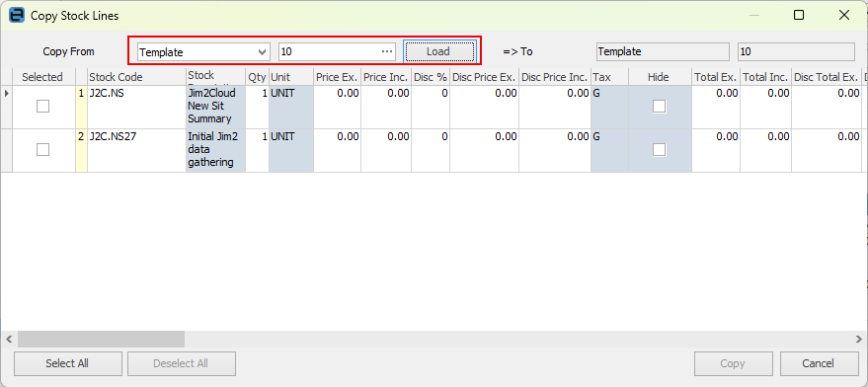Click the ellipsis lookup button beside 10
Viewport: 868px width, 387px height.
[387, 52]
